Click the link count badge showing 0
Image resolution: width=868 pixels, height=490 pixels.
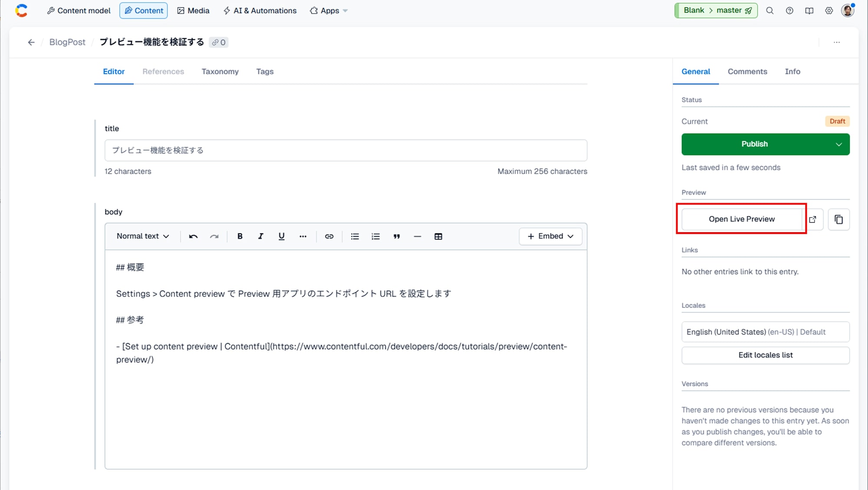[x=219, y=42]
